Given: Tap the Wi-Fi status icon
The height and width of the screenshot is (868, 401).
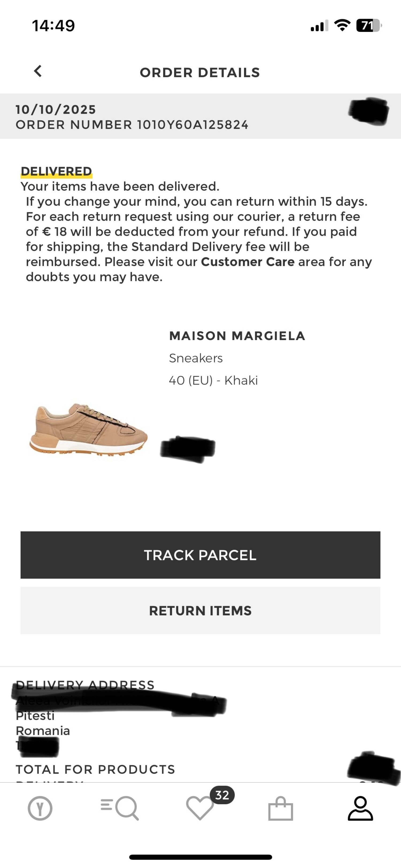Looking at the screenshot, I should click(x=342, y=25).
